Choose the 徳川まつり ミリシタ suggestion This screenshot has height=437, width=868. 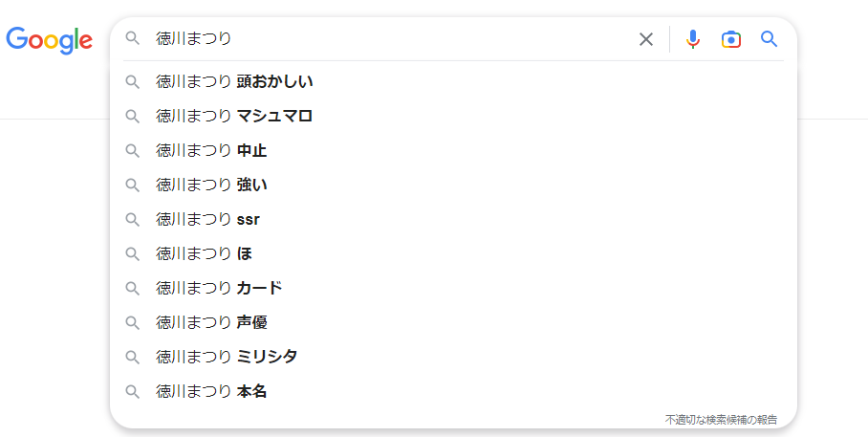coord(453,357)
